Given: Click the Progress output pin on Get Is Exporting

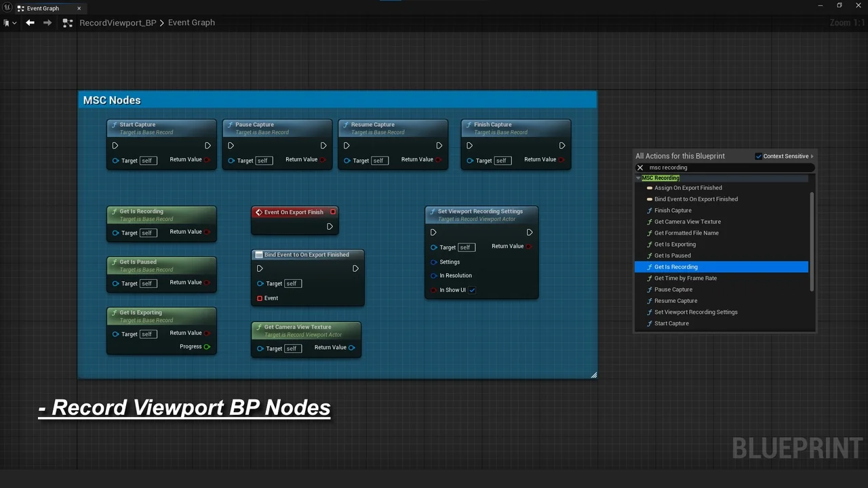Looking at the screenshot, I should click(x=207, y=346).
